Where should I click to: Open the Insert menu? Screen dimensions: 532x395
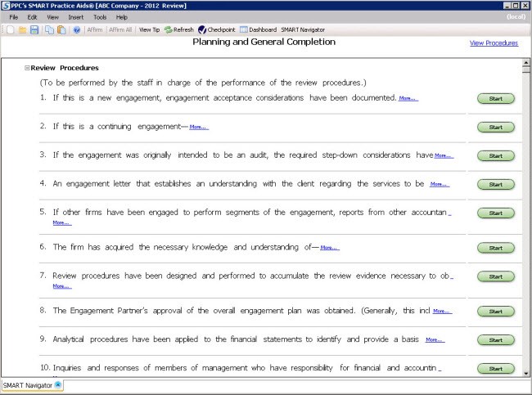(76, 16)
